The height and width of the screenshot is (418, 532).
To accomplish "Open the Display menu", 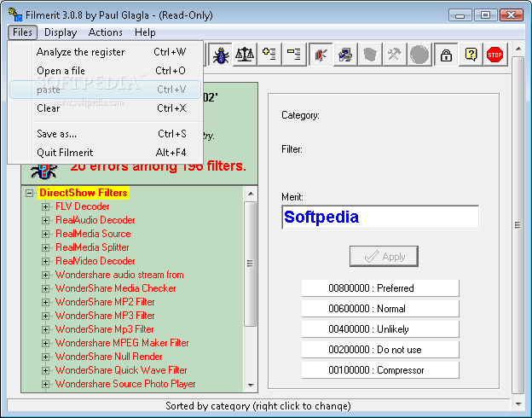I will 61,32.
